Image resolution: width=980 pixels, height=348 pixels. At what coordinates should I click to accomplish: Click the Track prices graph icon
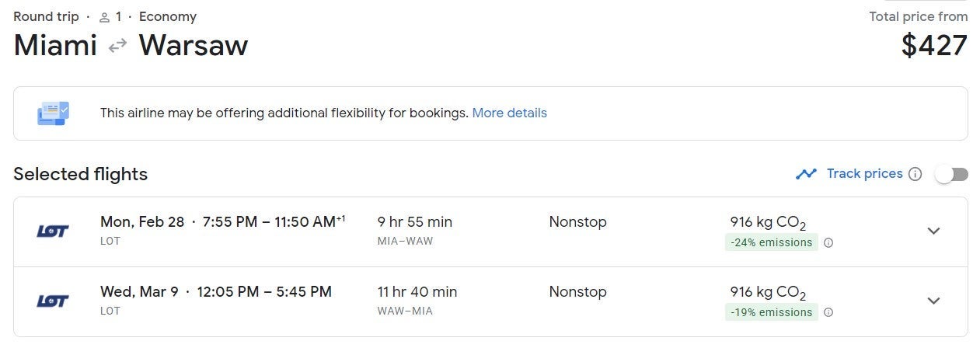tap(806, 174)
